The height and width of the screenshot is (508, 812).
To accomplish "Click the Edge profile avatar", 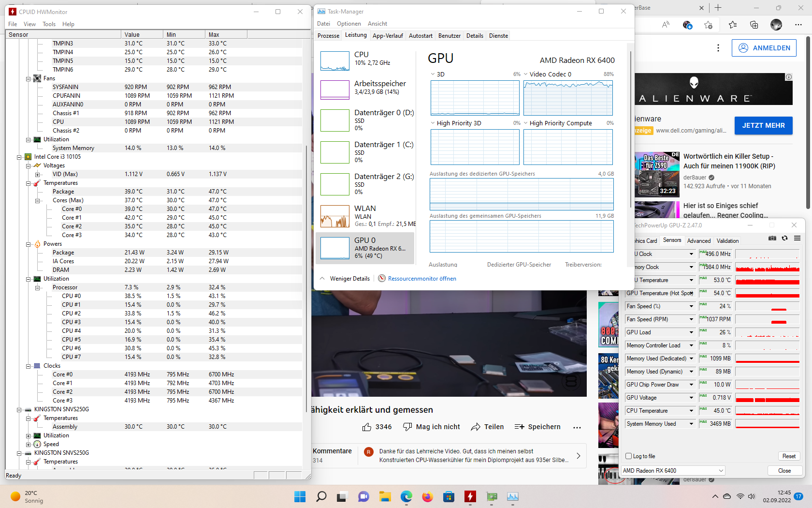I will point(776,25).
